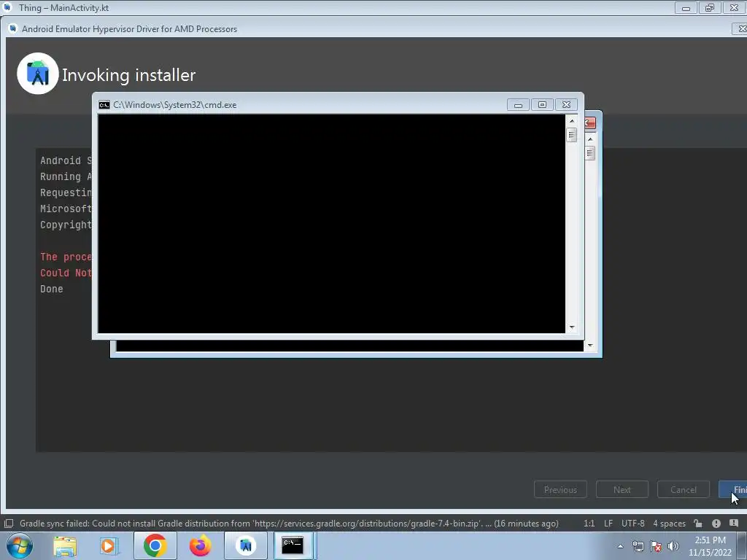Image resolution: width=747 pixels, height=560 pixels.
Task: Click the 'Copyright' log line
Action: click(x=66, y=225)
